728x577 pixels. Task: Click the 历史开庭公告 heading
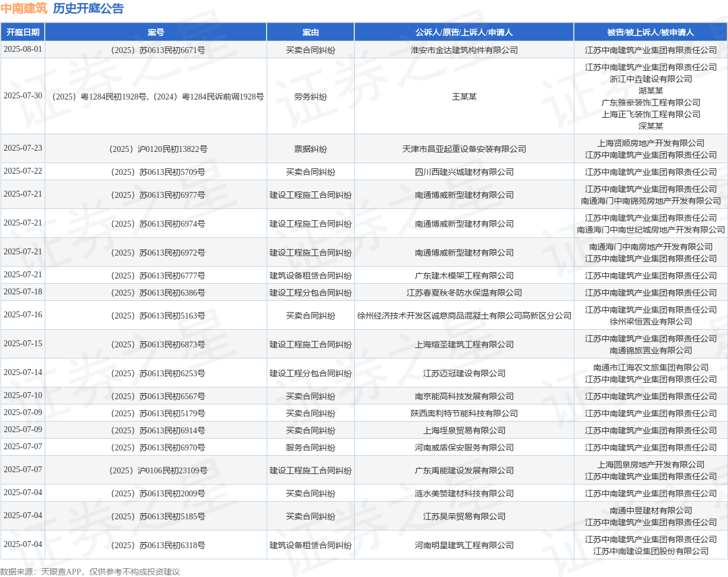[88, 8]
